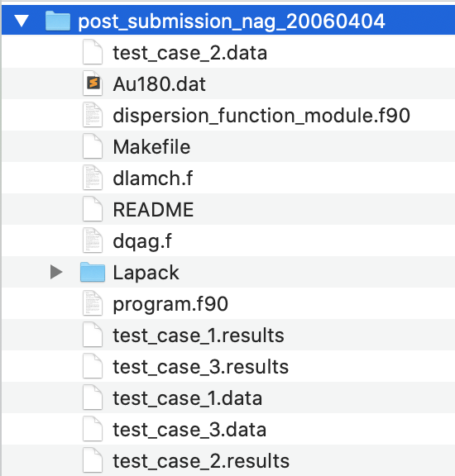The height and width of the screenshot is (476, 455).
Task: Select test_case_1.data file
Action: click(x=188, y=398)
